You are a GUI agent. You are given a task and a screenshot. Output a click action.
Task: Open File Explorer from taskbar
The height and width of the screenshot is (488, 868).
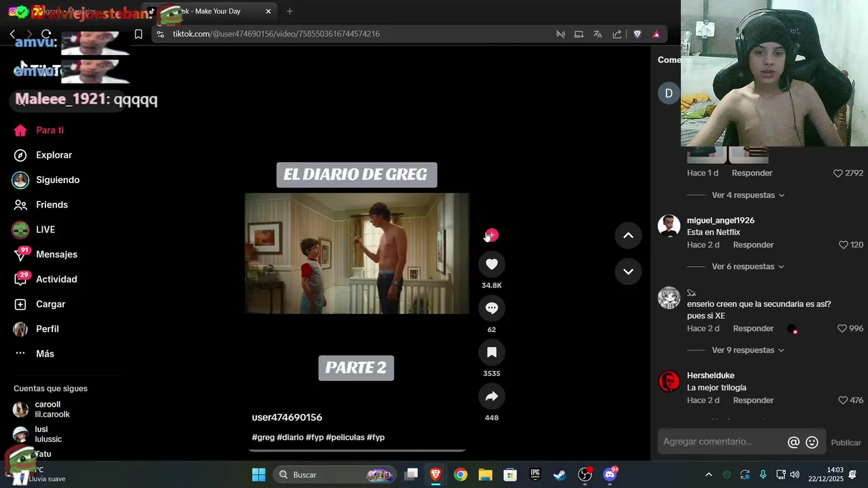point(486,474)
